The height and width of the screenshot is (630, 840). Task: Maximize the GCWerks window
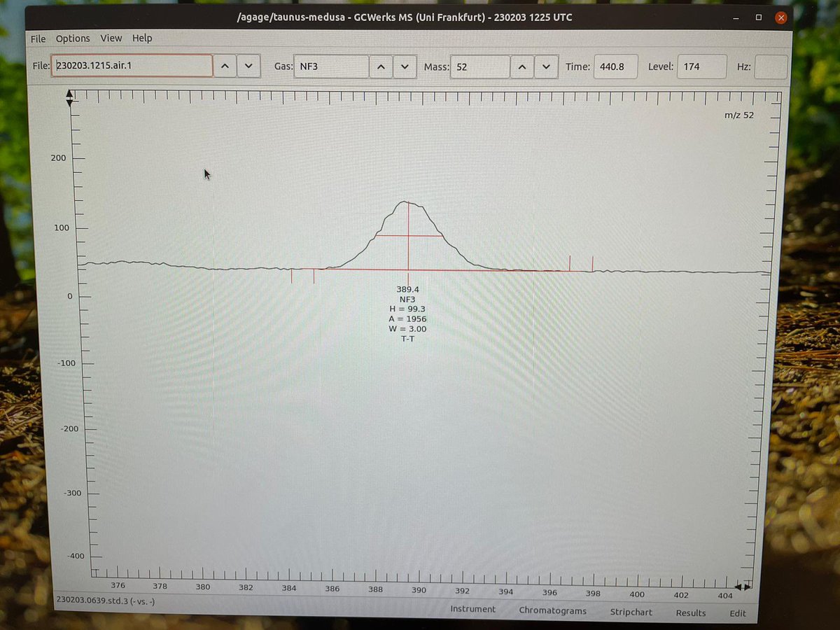pyautogui.click(x=759, y=17)
